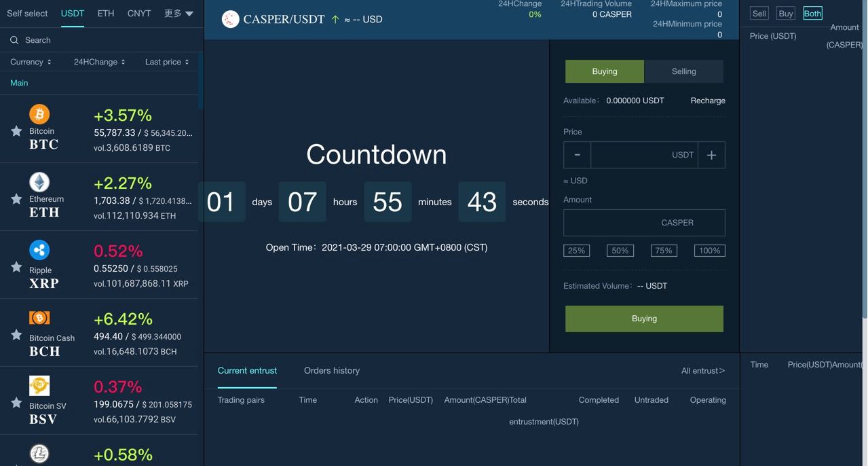The height and width of the screenshot is (466, 868).
Task: Click the Trading pairs column header
Action: 241,400
